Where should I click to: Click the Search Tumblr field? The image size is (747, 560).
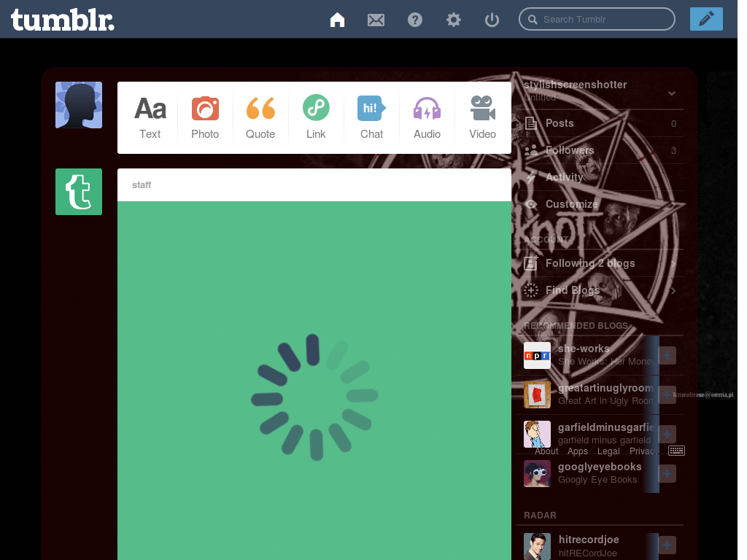click(x=597, y=19)
